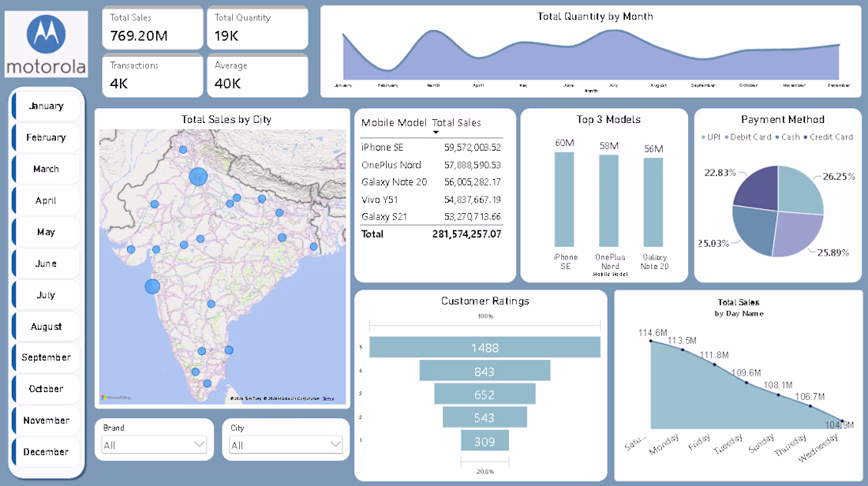Select the Galaxy Note 20 bar
Screen dimensions: 868x486
pyautogui.click(x=653, y=203)
